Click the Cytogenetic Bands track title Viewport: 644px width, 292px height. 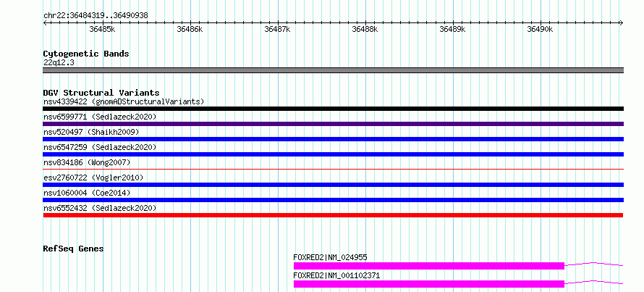pyautogui.click(x=86, y=54)
